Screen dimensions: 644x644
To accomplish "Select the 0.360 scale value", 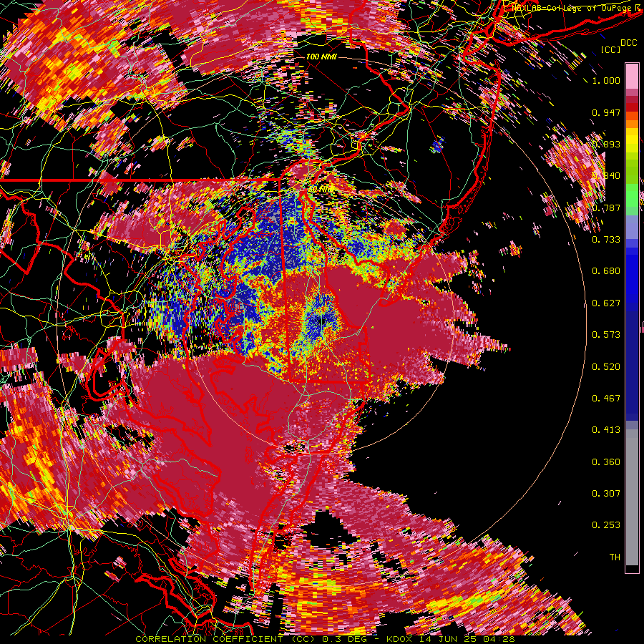I will 606,462.
